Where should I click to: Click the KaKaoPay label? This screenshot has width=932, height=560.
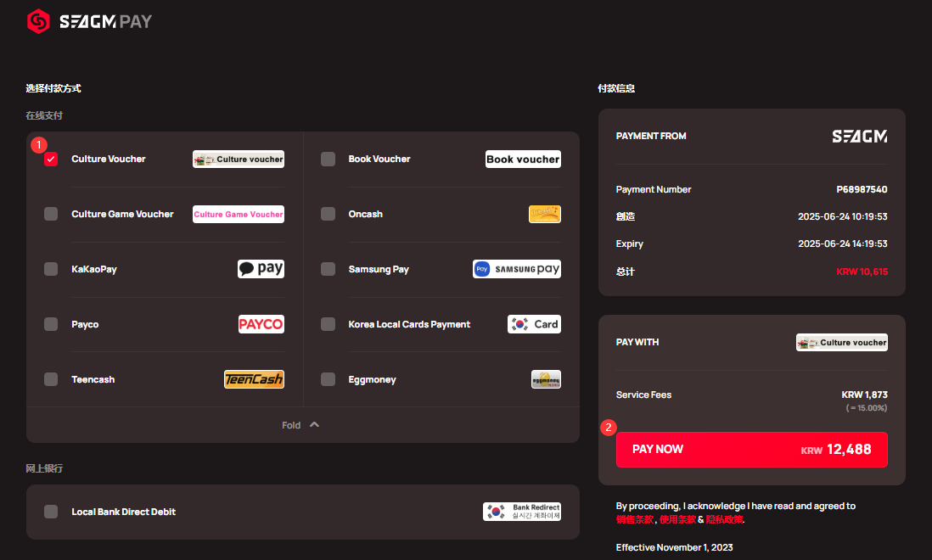point(94,269)
